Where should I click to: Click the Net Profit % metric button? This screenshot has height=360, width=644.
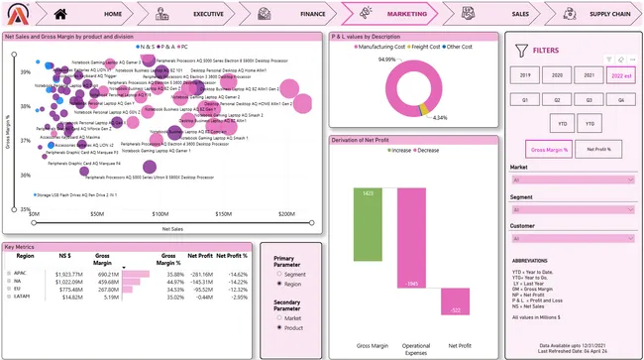[598, 149]
